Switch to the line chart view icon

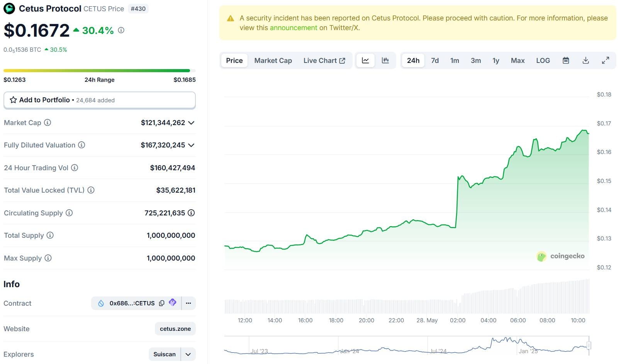365,61
